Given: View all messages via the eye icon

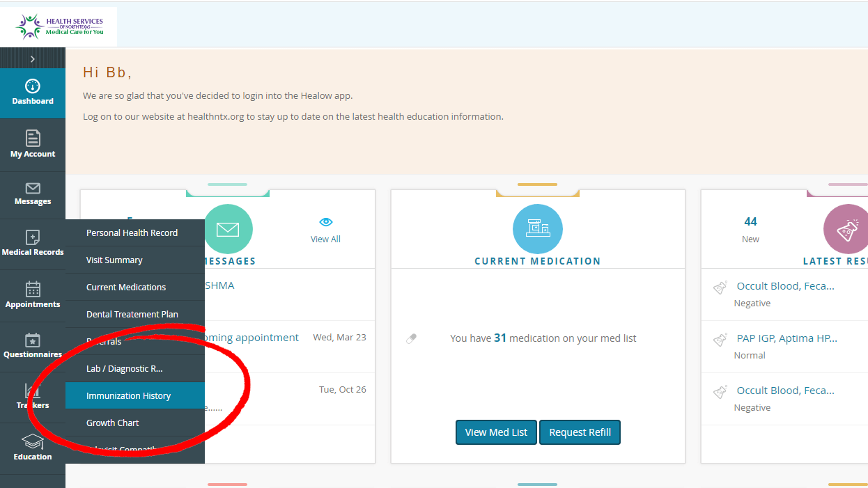Looking at the screenshot, I should (x=325, y=221).
